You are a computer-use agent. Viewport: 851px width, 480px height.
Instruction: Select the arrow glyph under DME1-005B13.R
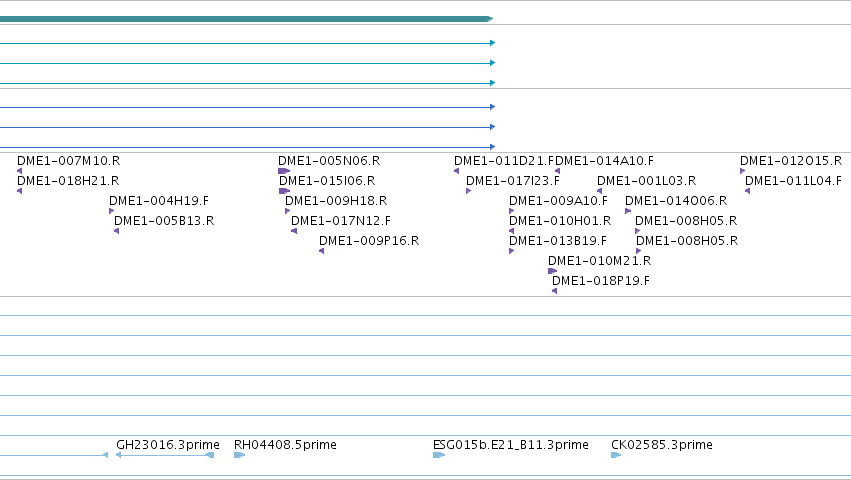point(116,231)
